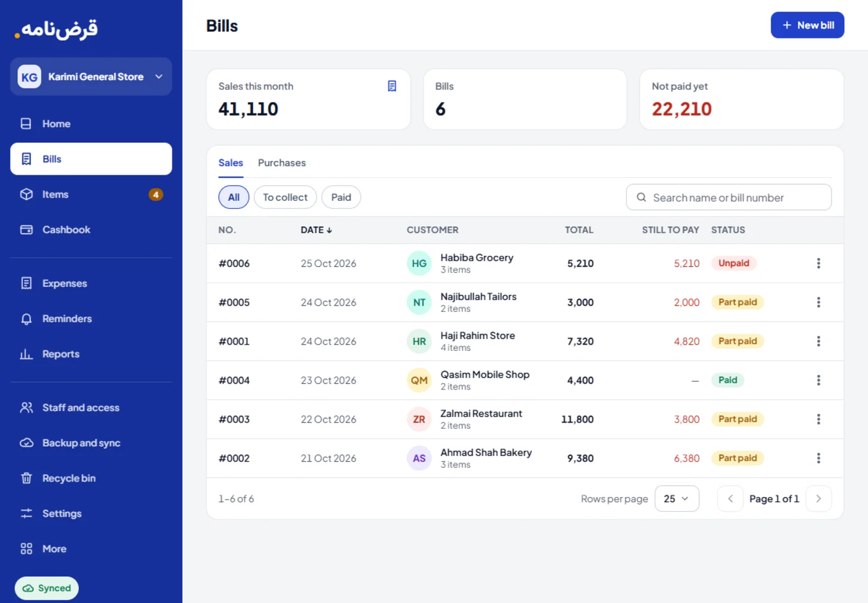Go to the Cashbook
Screen dimensions: 868x603
(91, 230)
